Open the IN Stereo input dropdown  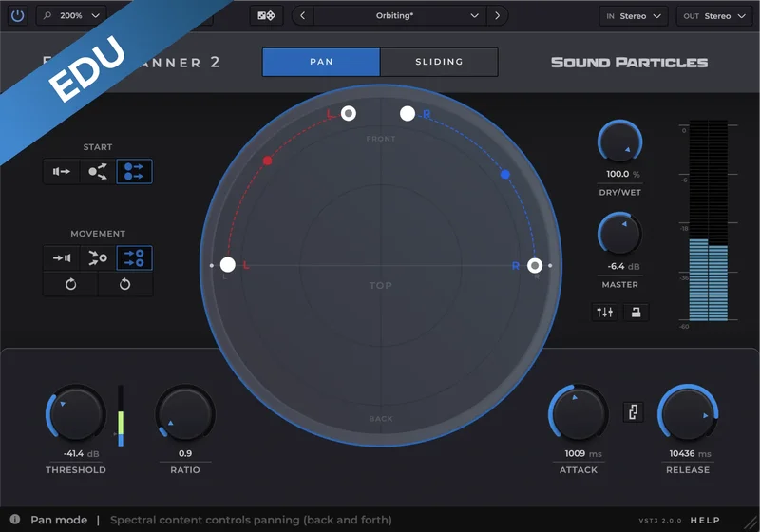[633, 16]
